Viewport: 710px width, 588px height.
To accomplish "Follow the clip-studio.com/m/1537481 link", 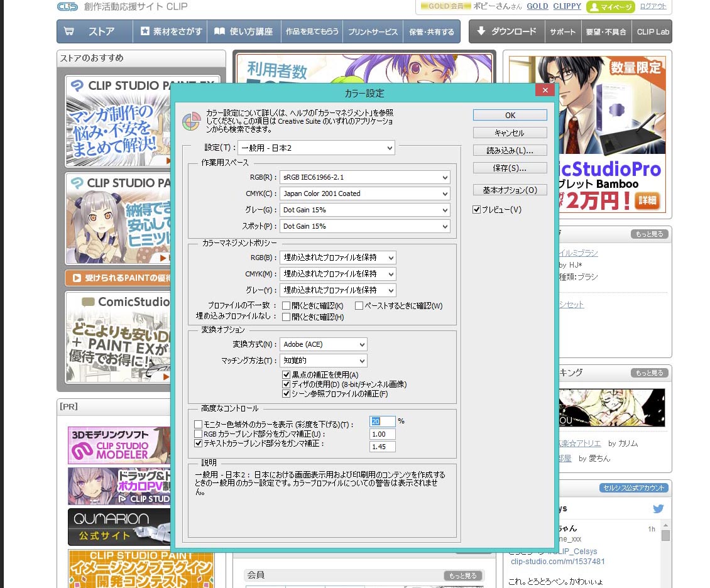I will [557, 561].
